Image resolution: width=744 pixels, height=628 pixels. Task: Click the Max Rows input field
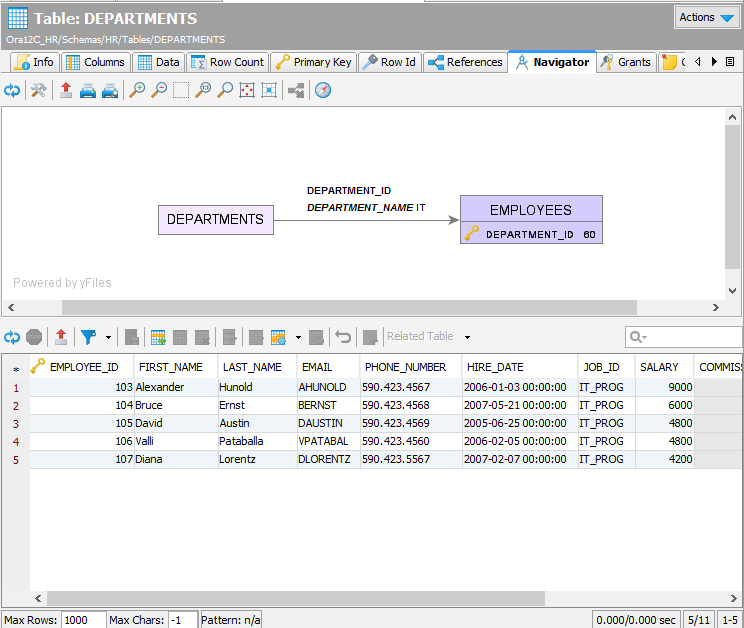(83, 620)
